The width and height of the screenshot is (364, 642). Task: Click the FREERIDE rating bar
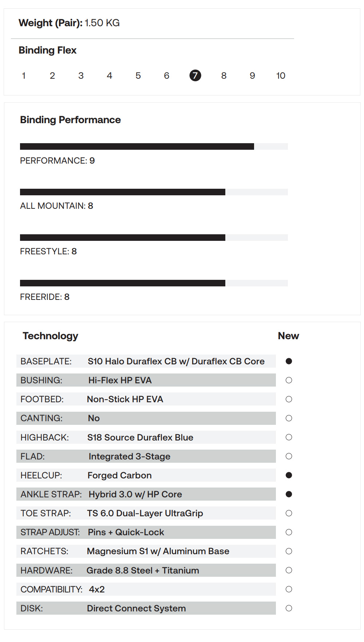point(154,283)
